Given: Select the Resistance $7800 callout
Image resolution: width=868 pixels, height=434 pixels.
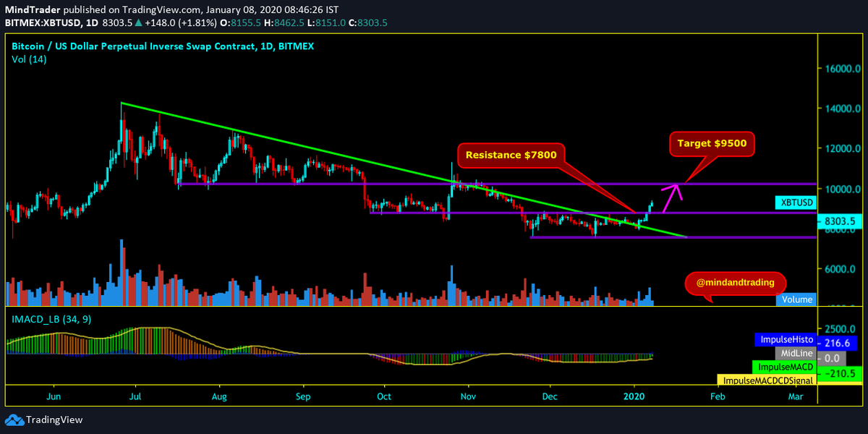Looking at the screenshot, I should (511, 155).
